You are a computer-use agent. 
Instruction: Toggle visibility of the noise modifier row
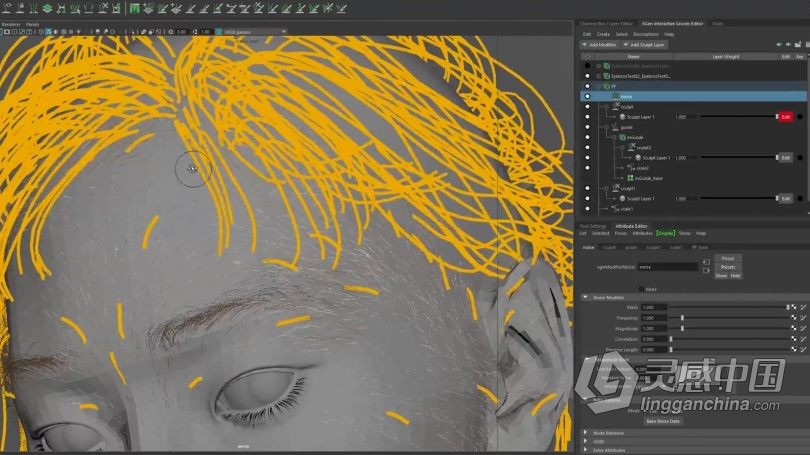click(587, 97)
